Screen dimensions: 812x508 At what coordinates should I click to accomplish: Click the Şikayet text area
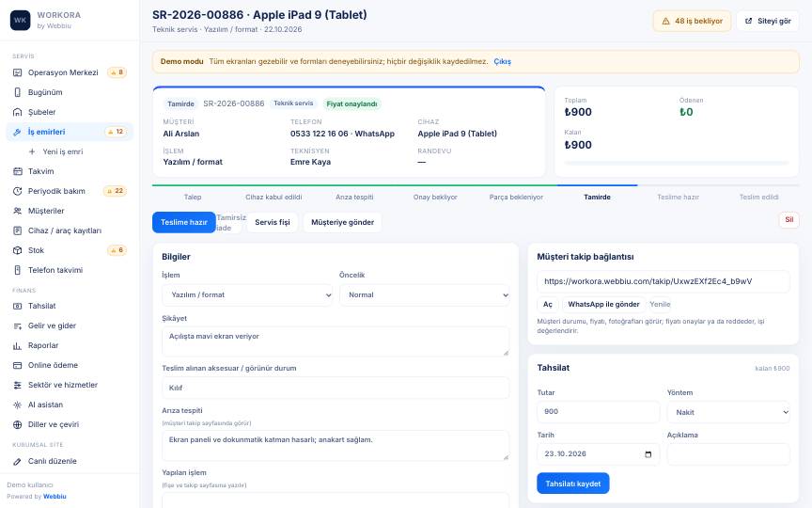pyautogui.click(x=336, y=341)
